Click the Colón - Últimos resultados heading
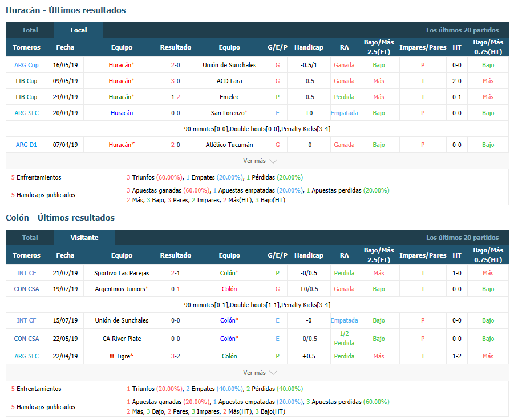This screenshot has height=420, width=514. tap(60, 218)
